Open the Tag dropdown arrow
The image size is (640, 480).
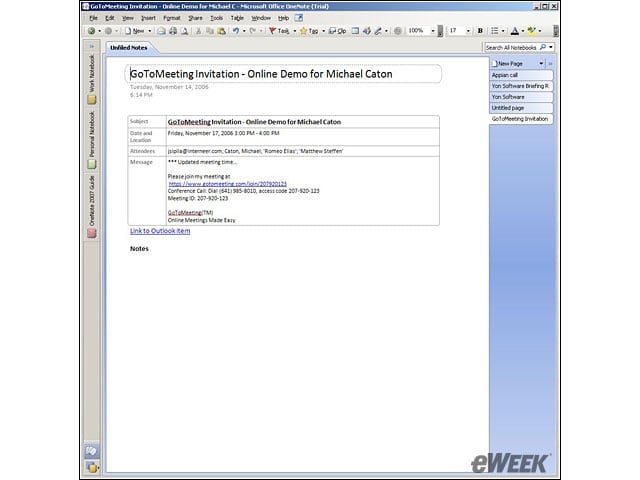(x=323, y=31)
